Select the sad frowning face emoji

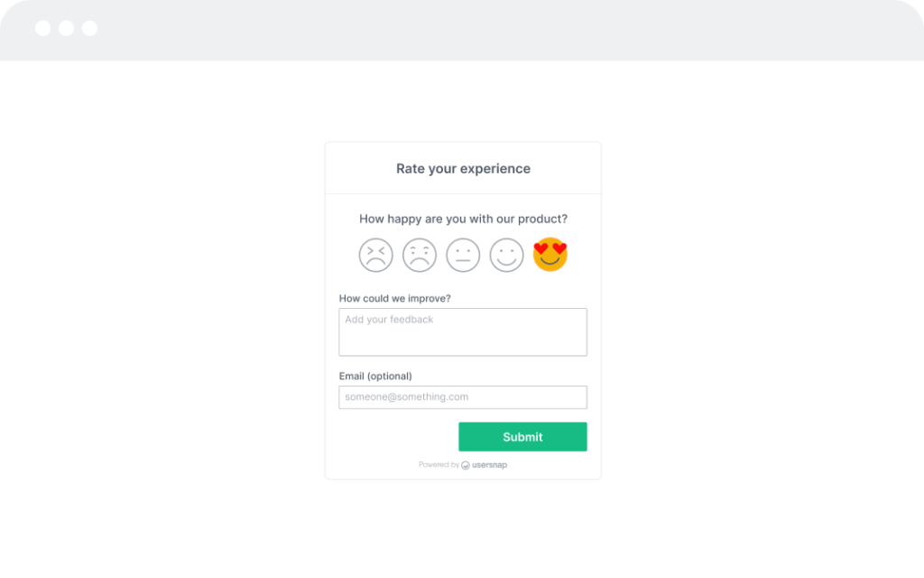click(x=420, y=254)
